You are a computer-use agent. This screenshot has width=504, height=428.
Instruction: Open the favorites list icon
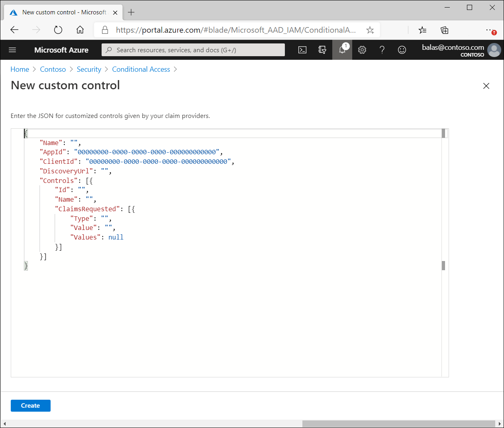pyautogui.click(x=423, y=30)
